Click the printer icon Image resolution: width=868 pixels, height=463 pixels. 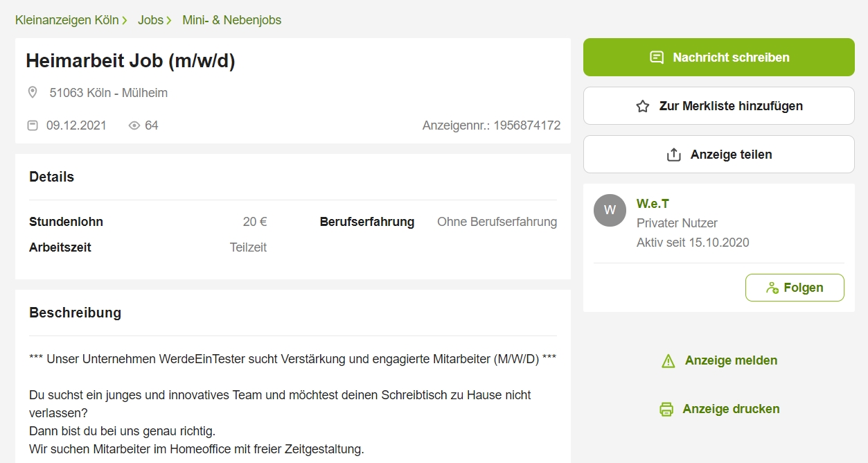tap(666, 409)
